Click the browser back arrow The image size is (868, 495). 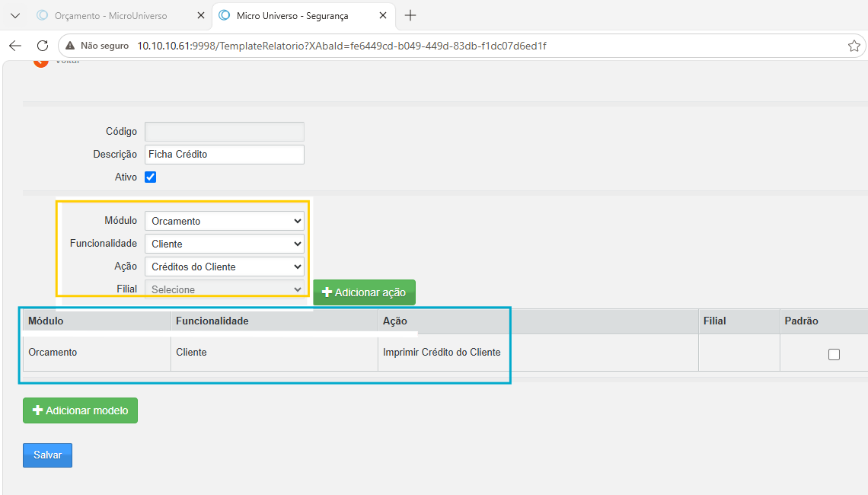click(x=15, y=46)
